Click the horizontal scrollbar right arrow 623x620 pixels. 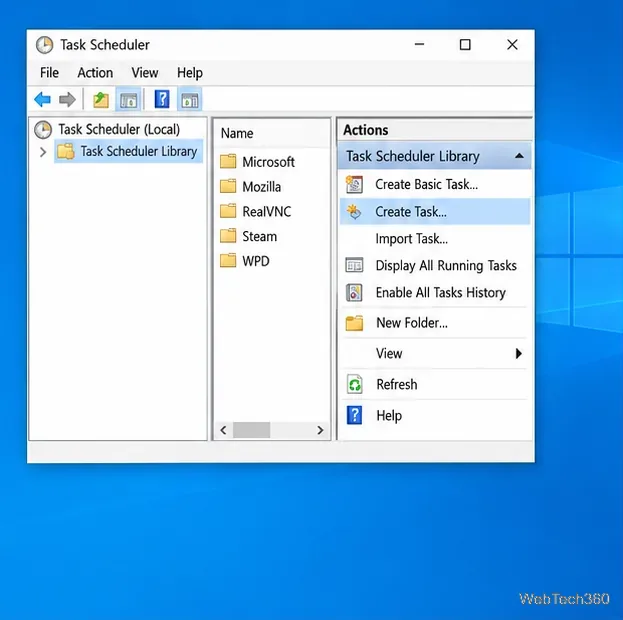click(x=320, y=430)
